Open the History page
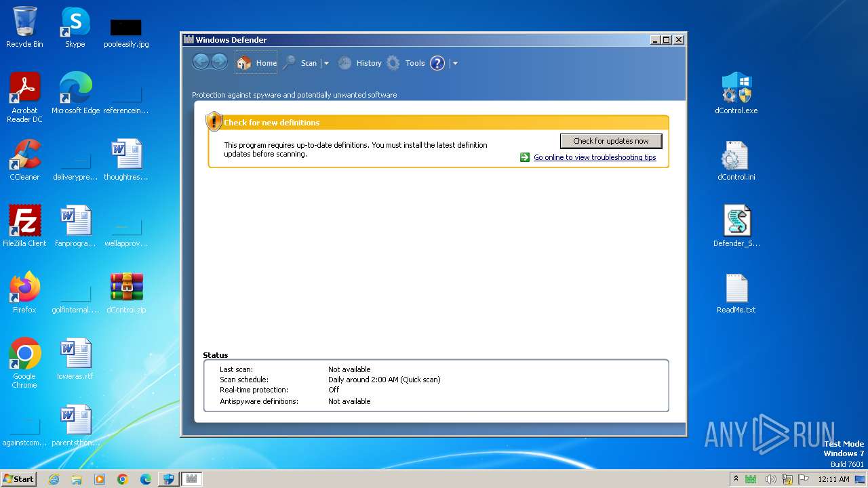This screenshot has width=868, height=488. [360, 63]
